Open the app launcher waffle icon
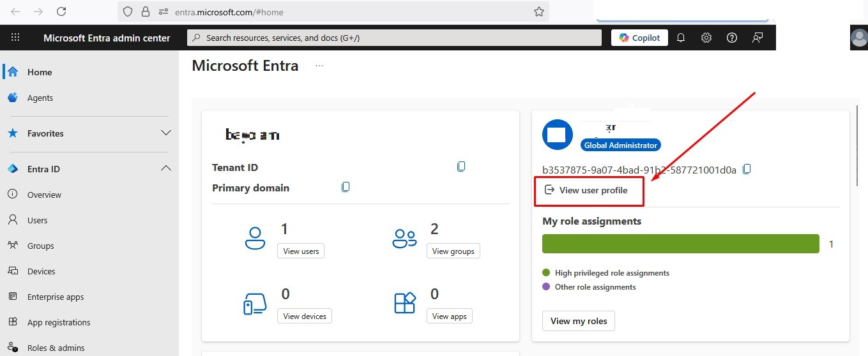Screen dimensions: 868x356 15,38
